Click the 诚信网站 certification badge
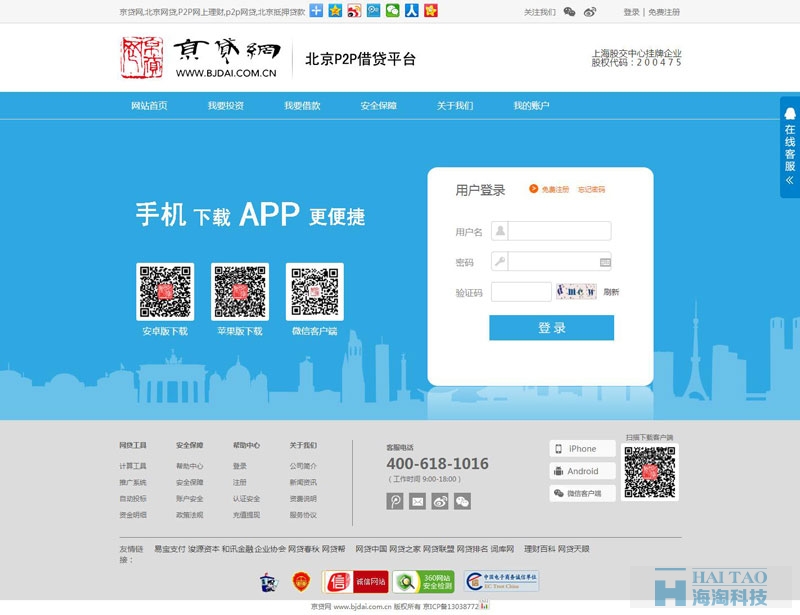 (355, 582)
